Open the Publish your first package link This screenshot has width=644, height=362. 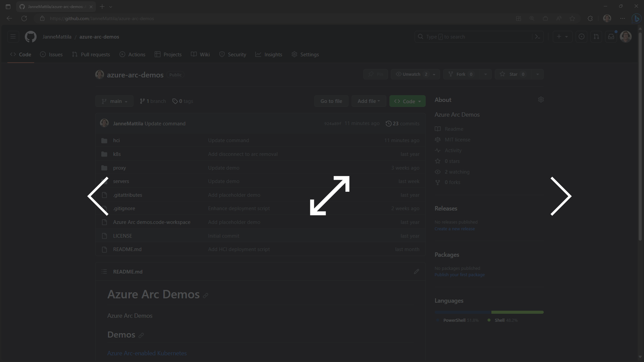tap(460, 275)
